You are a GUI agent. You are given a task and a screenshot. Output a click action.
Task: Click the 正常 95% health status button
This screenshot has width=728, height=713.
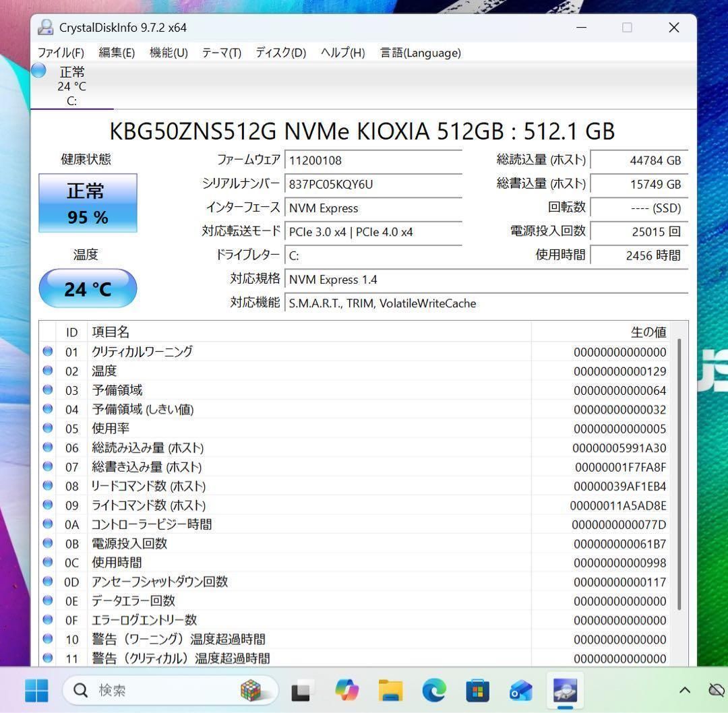pyautogui.click(x=88, y=203)
